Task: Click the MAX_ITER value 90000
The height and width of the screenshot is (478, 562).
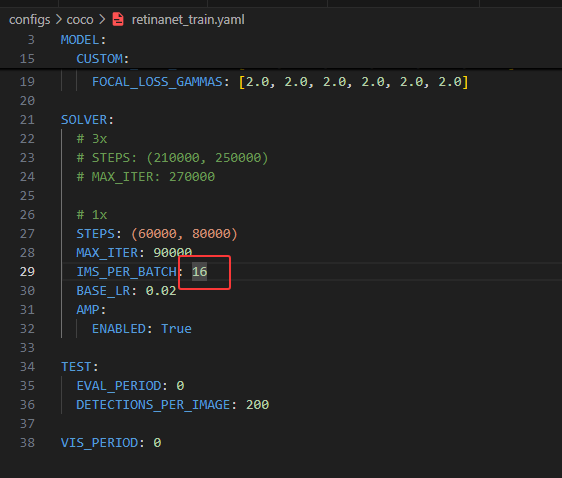Action: [173, 253]
